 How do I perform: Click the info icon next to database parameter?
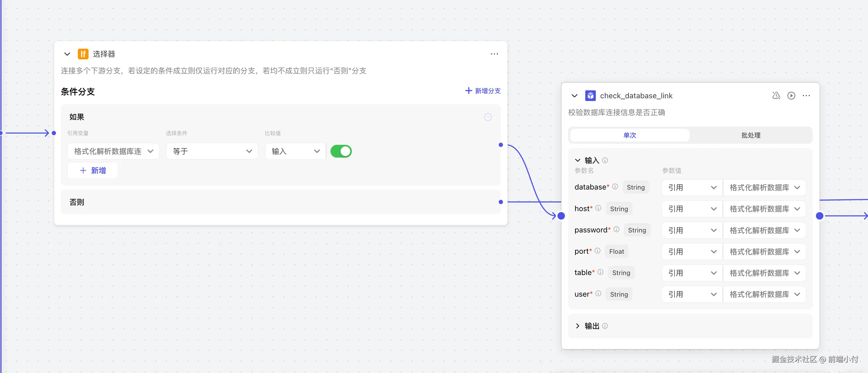(x=615, y=187)
